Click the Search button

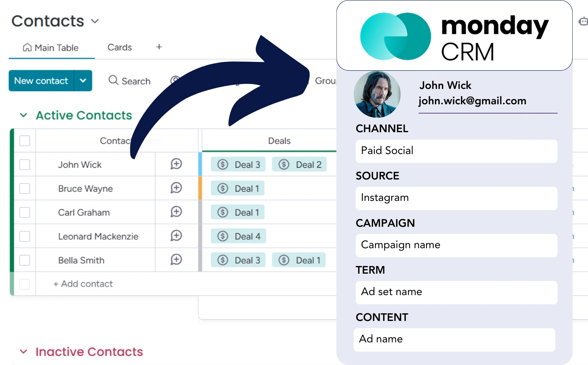tap(129, 81)
